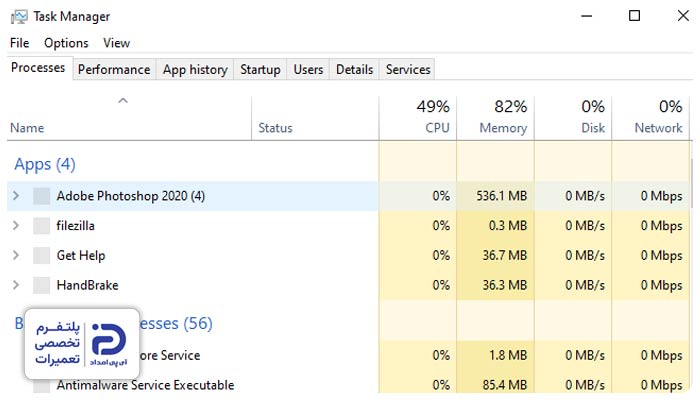The width and height of the screenshot is (700, 400).
Task: Click filezilla's 0.3 MB memory value
Action: pyautogui.click(x=508, y=226)
